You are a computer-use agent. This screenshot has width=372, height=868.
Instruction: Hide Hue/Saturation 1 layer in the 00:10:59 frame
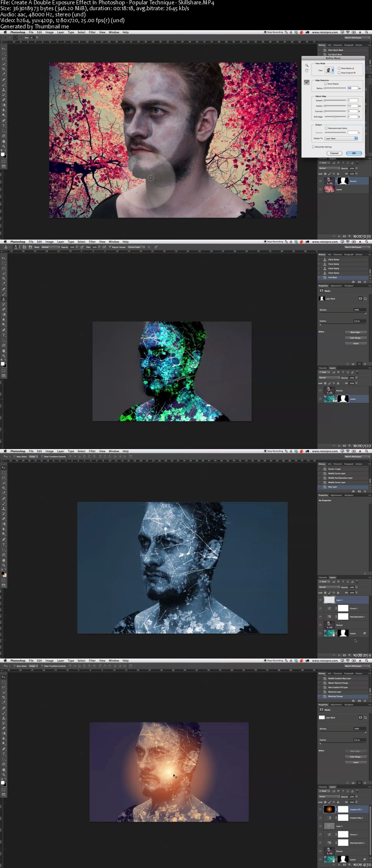point(320,617)
